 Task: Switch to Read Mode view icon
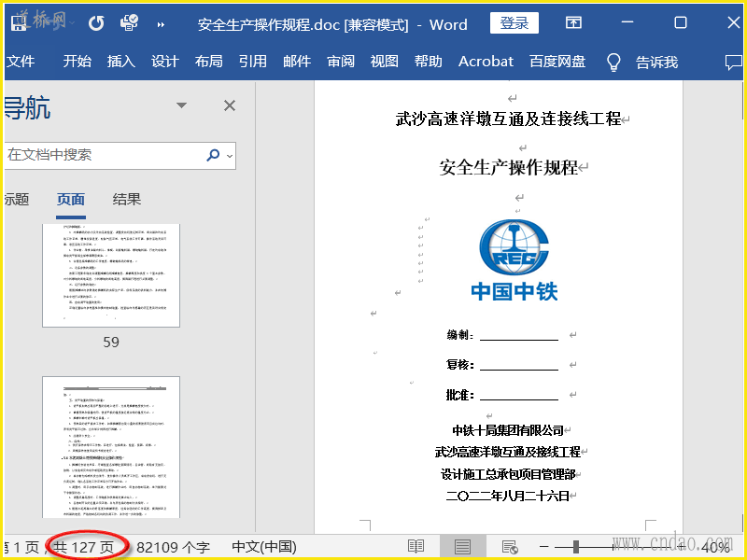416,547
